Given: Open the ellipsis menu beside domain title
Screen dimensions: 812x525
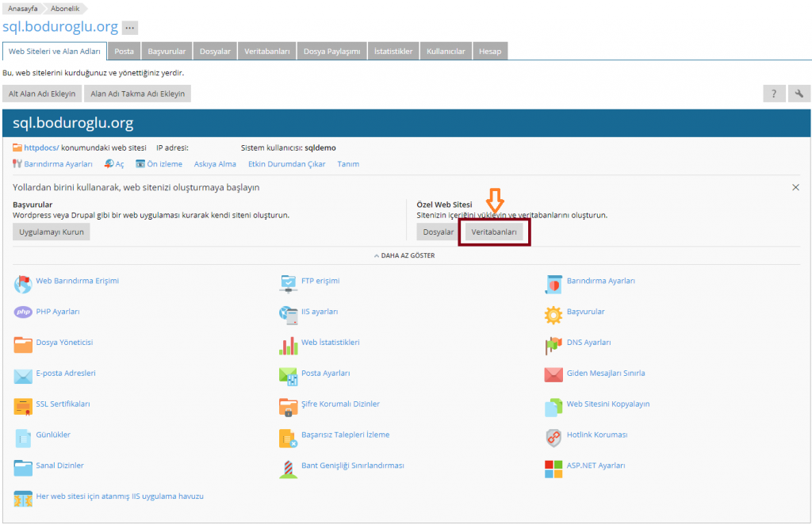Looking at the screenshot, I should pos(130,28).
